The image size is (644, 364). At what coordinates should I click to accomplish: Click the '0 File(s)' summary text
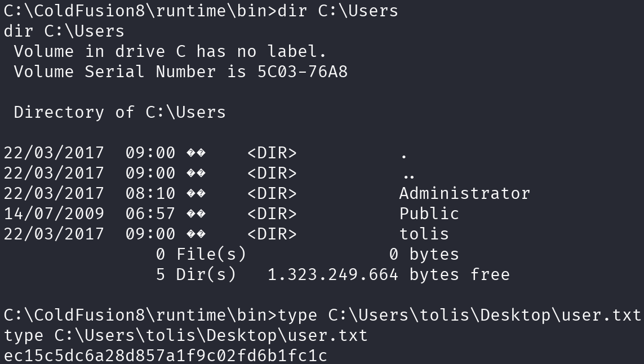pyautogui.click(x=201, y=254)
